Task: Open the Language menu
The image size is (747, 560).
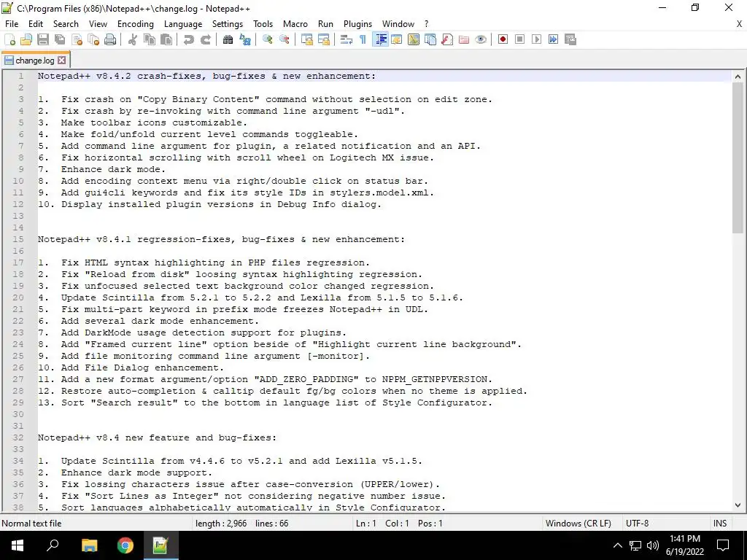Action: point(183,24)
